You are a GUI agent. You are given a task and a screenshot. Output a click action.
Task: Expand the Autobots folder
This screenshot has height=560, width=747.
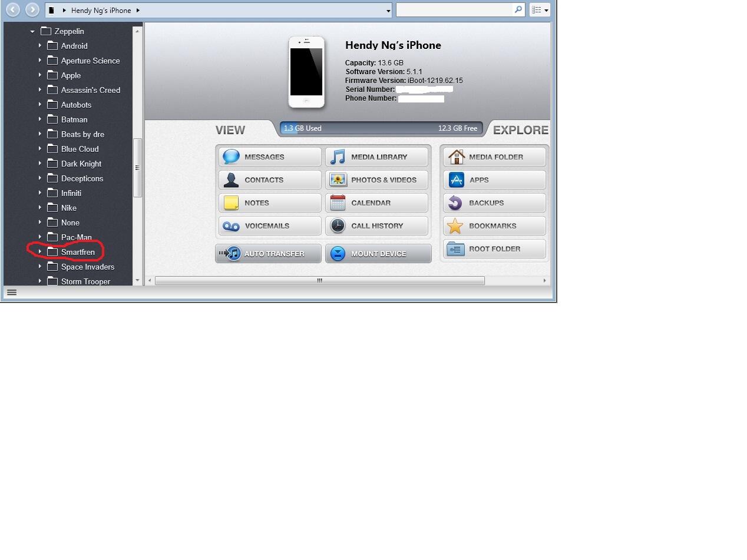(x=40, y=104)
